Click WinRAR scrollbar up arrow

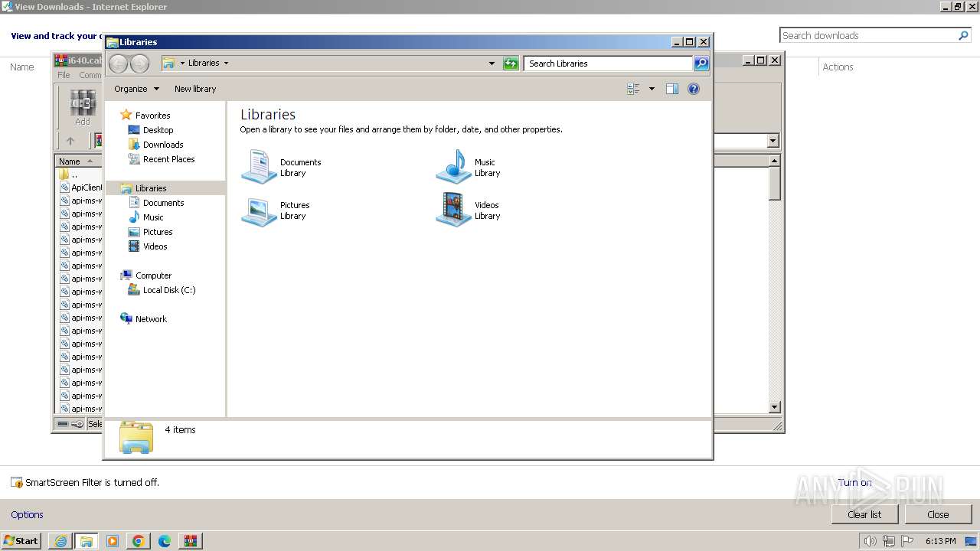click(x=774, y=161)
